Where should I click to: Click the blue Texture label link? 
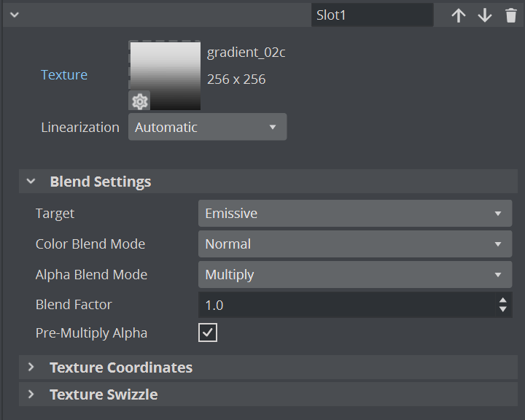(x=64, y=75)
